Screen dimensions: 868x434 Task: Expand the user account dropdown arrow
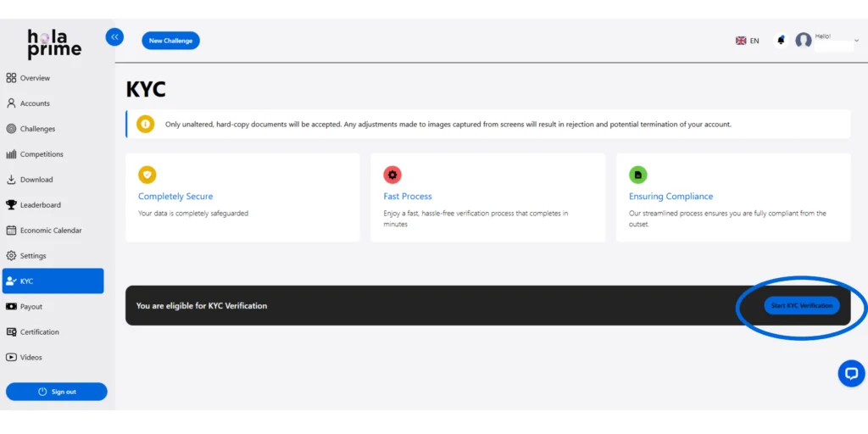[x=856, y=41]
